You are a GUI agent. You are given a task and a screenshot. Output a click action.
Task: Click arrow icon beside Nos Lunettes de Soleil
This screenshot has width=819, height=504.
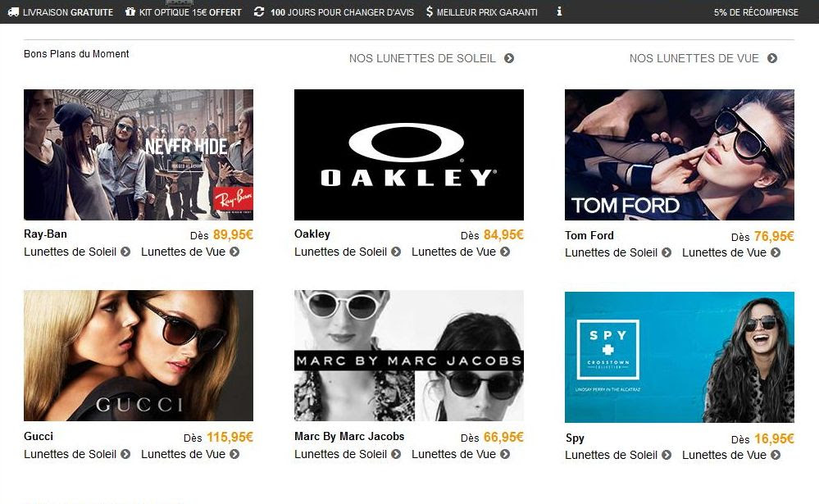click(x=509, y=58)
